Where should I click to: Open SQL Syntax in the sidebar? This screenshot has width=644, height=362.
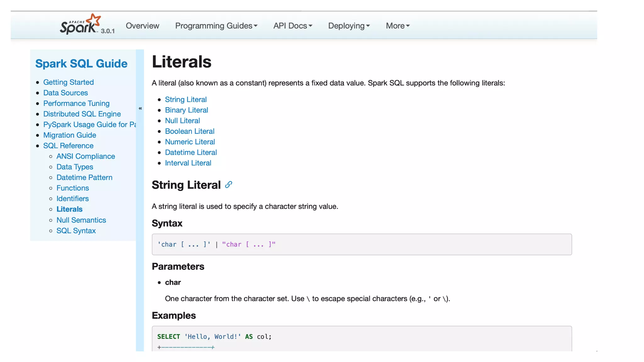pyautogui.click(x=76, y=231)
